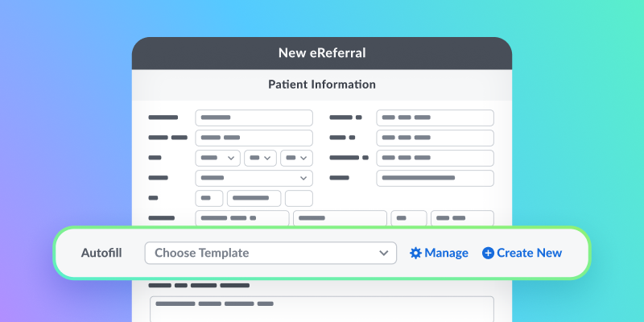Click the empty small box ending the fifth row
The height and width of the screenshot is (322, 644).
pos(299,198)
